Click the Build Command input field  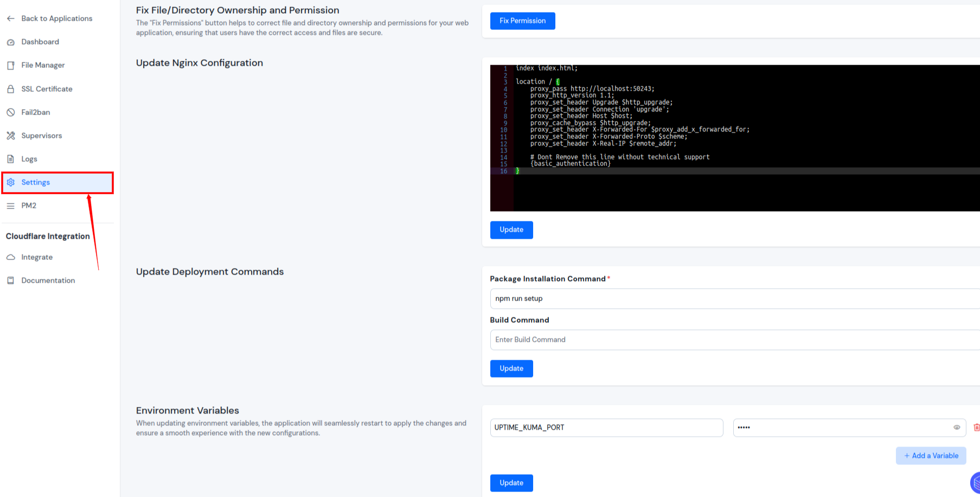[x=651, y=339]
